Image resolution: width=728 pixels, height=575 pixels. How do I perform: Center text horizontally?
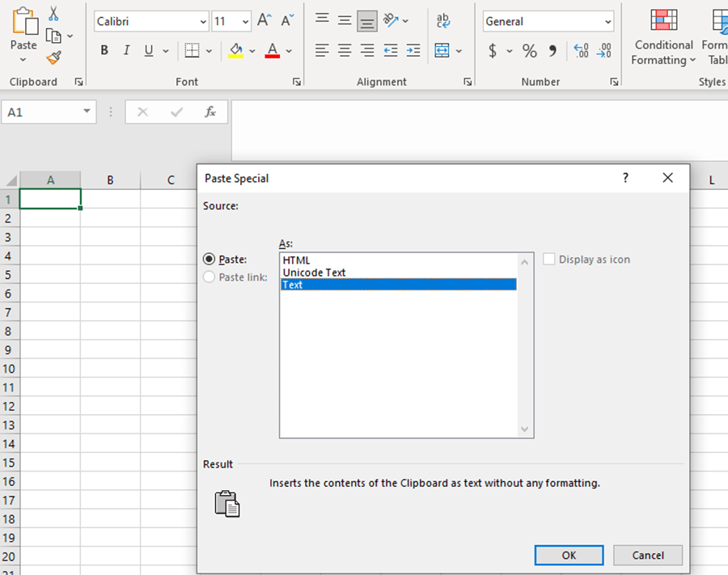(345, 50)
